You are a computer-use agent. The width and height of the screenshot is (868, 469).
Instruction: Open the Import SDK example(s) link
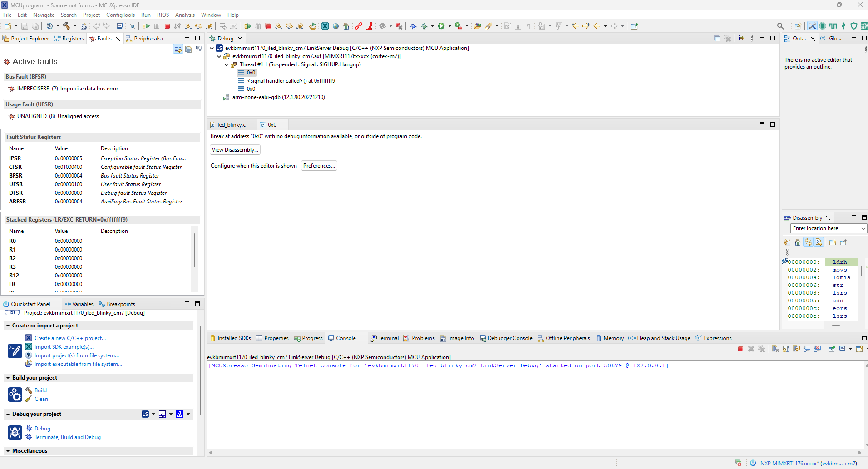point(64,346)
